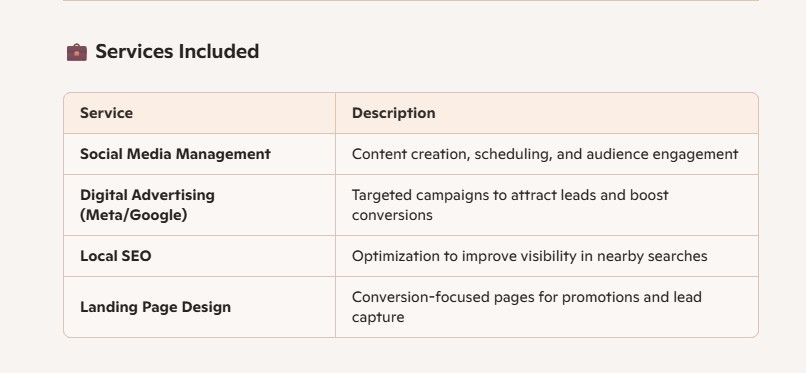Image resolution: width=806 pixels, height=373 pixels.
Task: Select the Local SEO cell
Action: [x=199, y=256]
